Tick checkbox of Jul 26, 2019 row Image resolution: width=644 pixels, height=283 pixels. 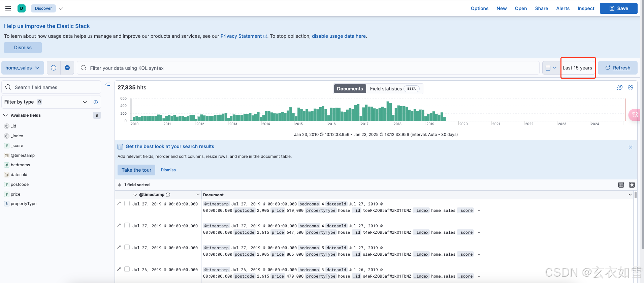[127, 269]
